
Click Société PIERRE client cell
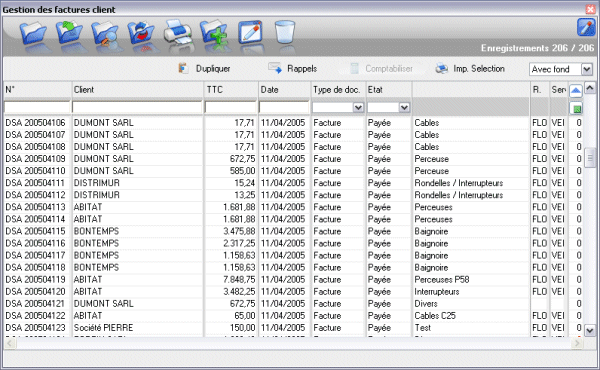point(103,328)
